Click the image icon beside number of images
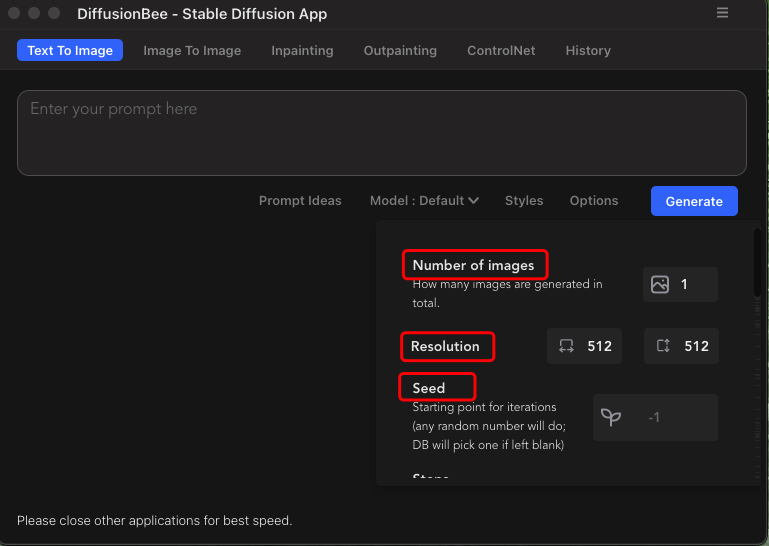 [660, 285]
